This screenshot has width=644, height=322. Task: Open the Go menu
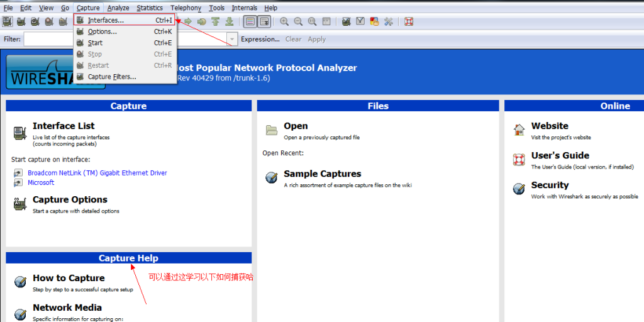coord(65,8)
